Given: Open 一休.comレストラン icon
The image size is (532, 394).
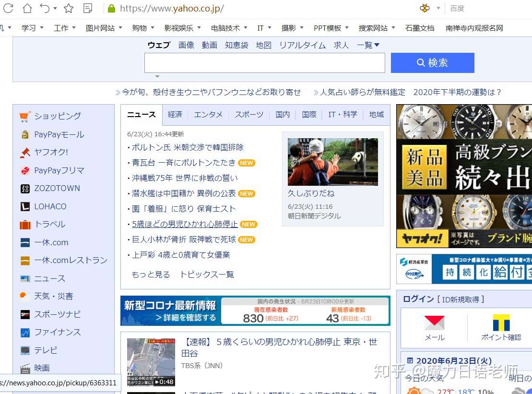Looking at the screenshot, I should point(25,260).
